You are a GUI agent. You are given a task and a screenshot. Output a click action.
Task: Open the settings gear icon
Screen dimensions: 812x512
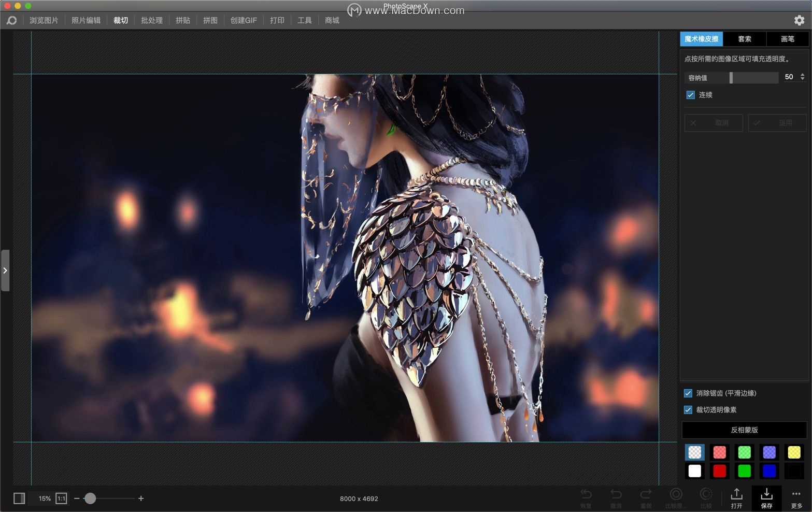click(x=799, y=20)
